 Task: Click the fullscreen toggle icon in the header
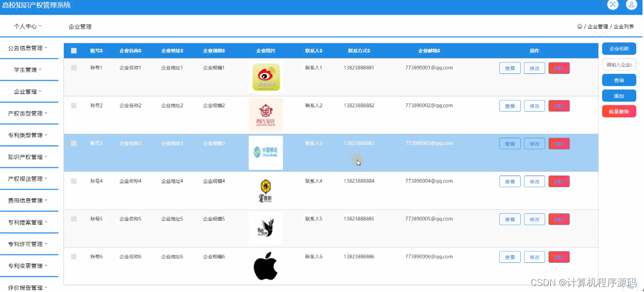[613, 5]
